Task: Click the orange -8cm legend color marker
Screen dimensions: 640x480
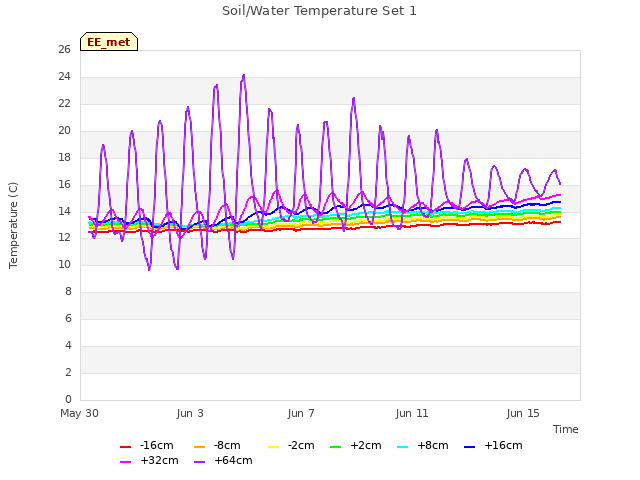Action: (x=200, y=447)
